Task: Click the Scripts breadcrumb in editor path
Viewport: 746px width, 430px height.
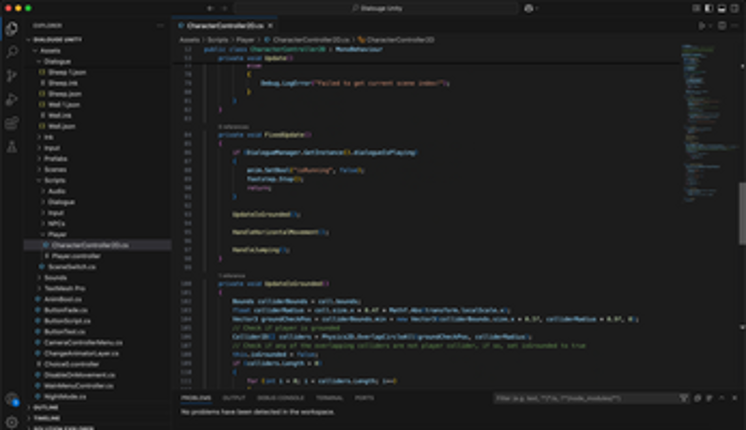Action: [217, 40]
